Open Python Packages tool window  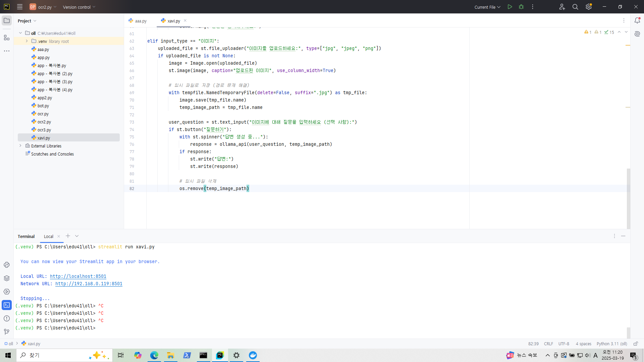[x=7, y=278]
